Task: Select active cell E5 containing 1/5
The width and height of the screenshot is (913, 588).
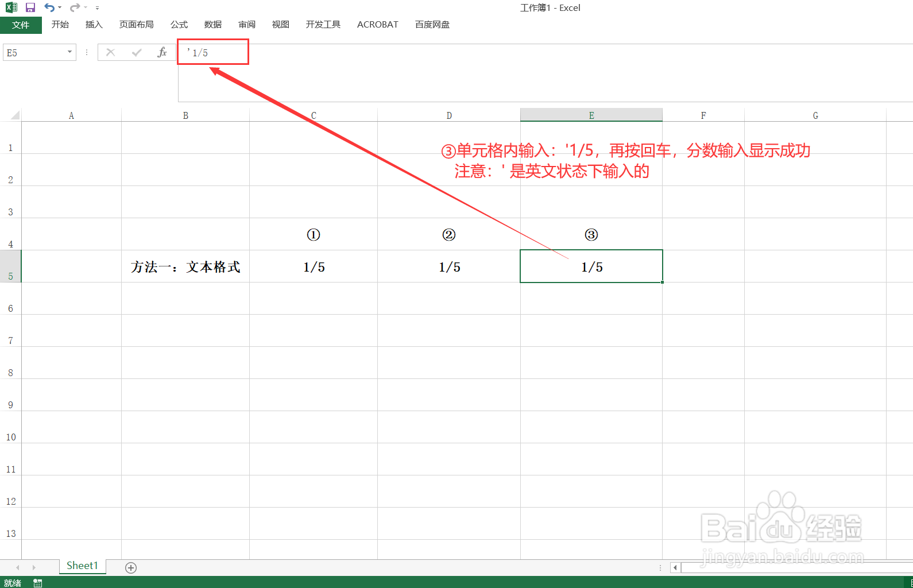Action: click(x=591, y=266)
